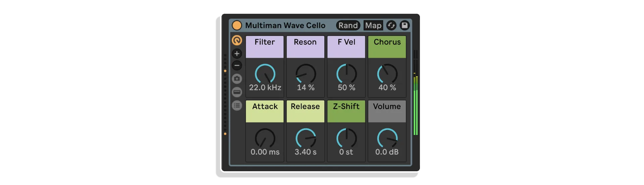Click the Multiman Wave Cello device title

pos(285,26)
